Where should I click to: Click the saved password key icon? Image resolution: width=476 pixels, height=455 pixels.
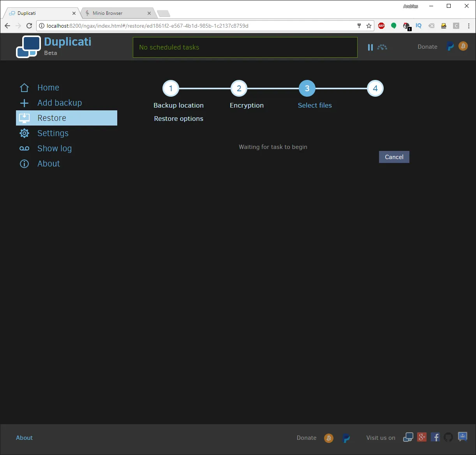coord(359,26)
